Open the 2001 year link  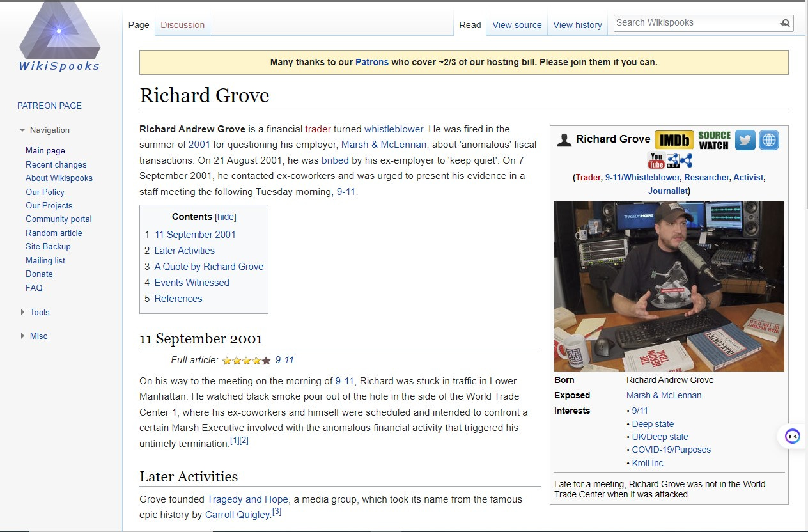point(199,145)
